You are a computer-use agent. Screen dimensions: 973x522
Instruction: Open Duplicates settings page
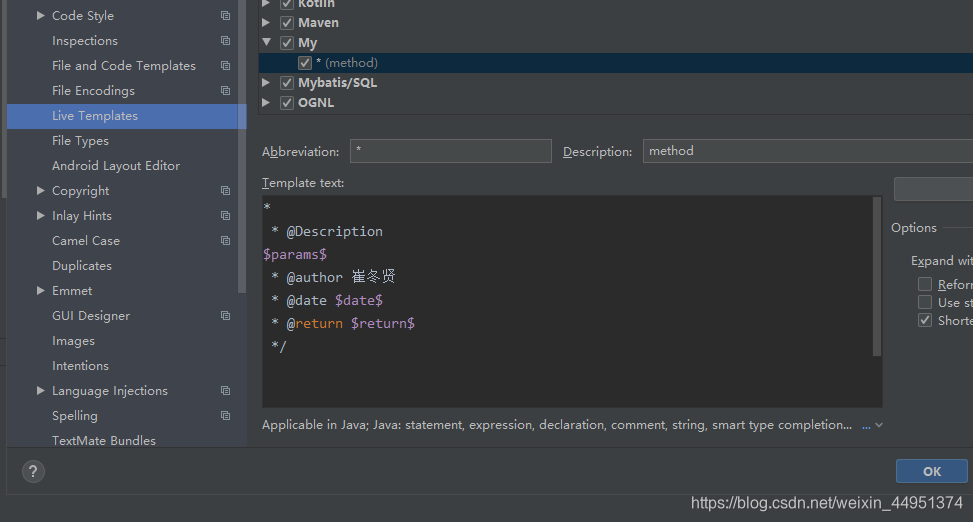point(82,266)
